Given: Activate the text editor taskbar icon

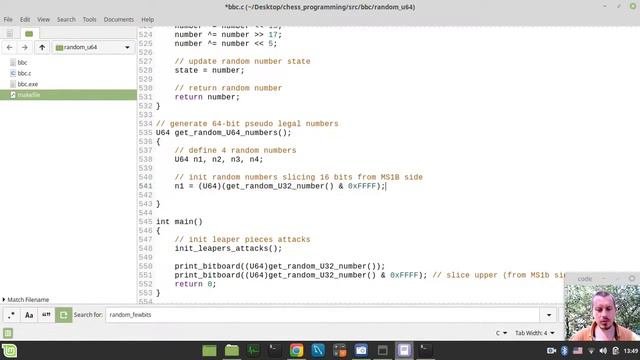Looking at the screenshot, I should (404, 351).
